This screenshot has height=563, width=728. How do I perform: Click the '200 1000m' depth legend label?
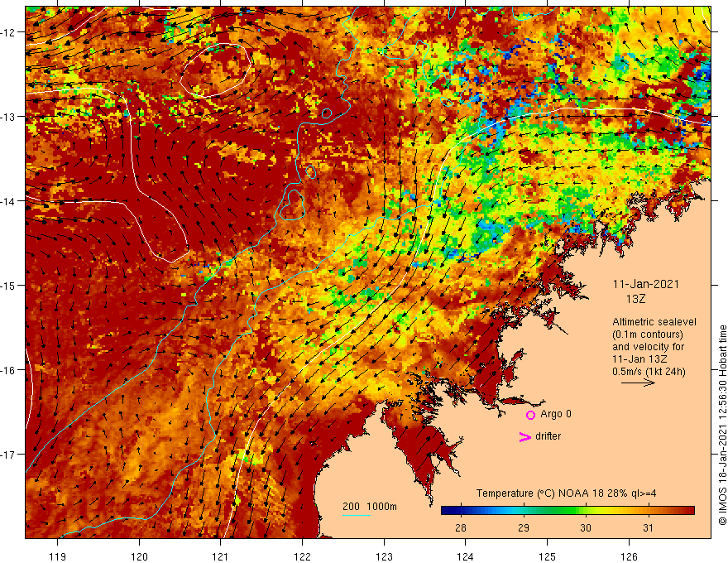pos(370,507)
